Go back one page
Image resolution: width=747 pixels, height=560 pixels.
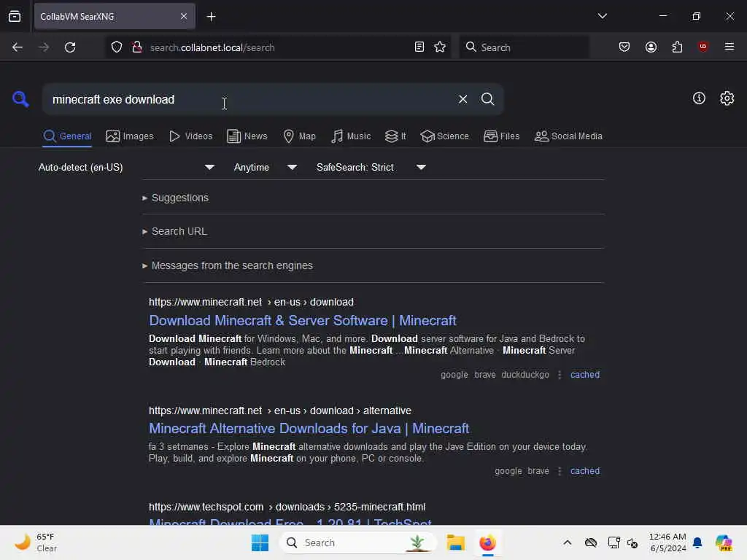(x=18, y=47)
